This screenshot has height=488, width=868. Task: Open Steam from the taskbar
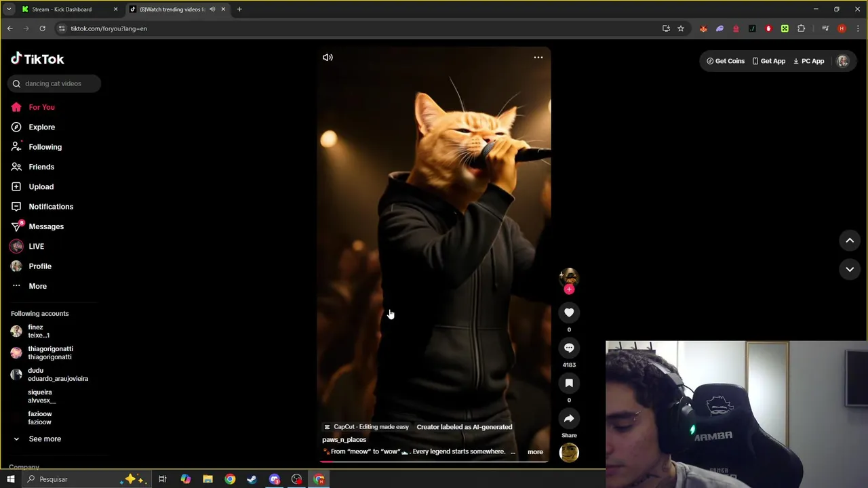(252, 479)
